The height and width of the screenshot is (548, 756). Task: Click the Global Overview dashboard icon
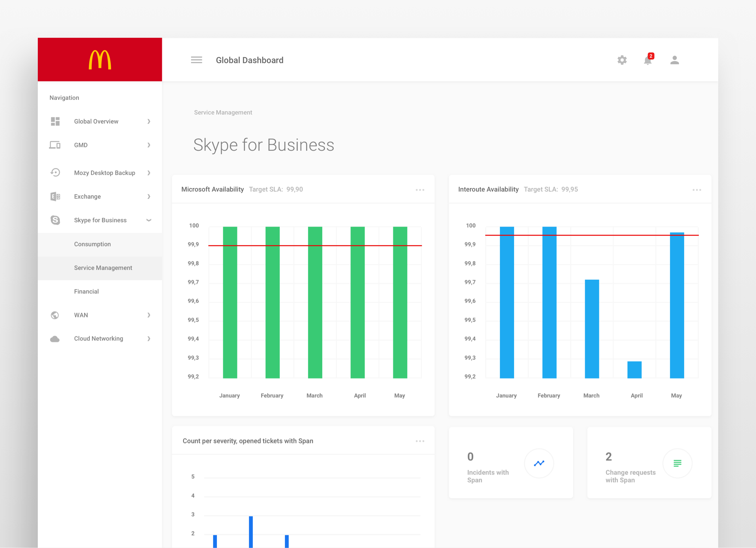[55, 121]
